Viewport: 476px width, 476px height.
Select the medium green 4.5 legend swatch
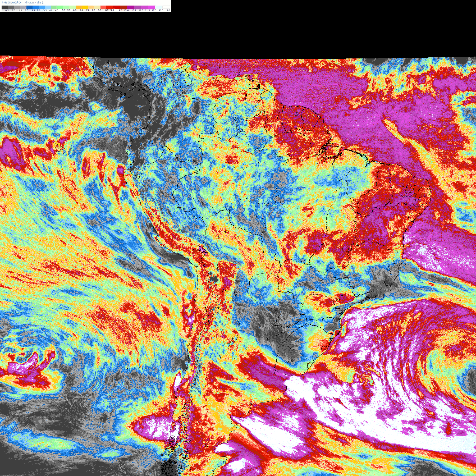coord(54,7)
